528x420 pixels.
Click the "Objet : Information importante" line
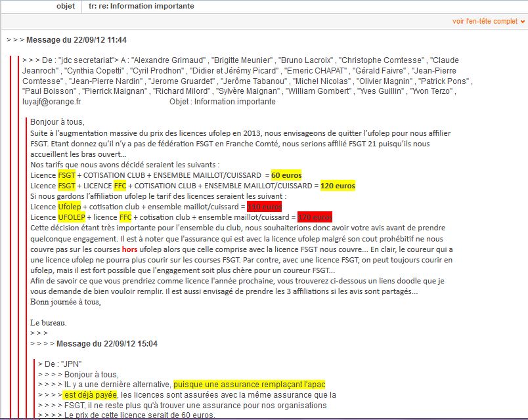[x=222, y=102]
